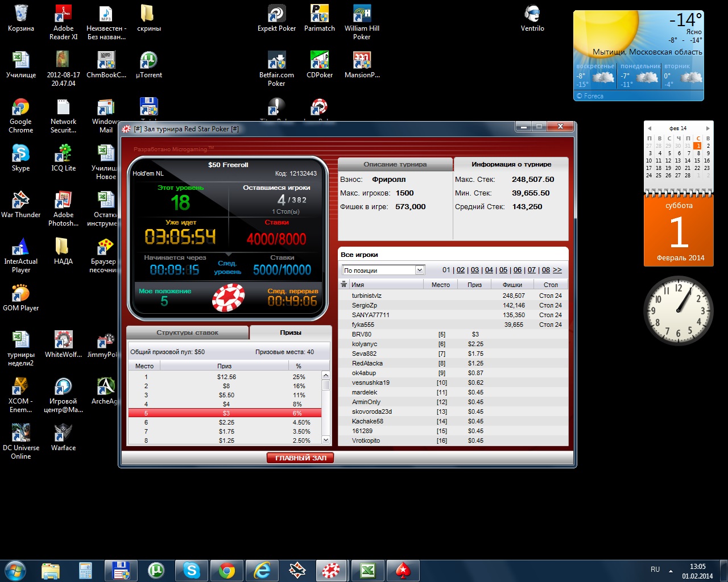This screenshot has height=582, width=728.
Task: Click the '>>' next pages link
Action: (x=557, y=270)
